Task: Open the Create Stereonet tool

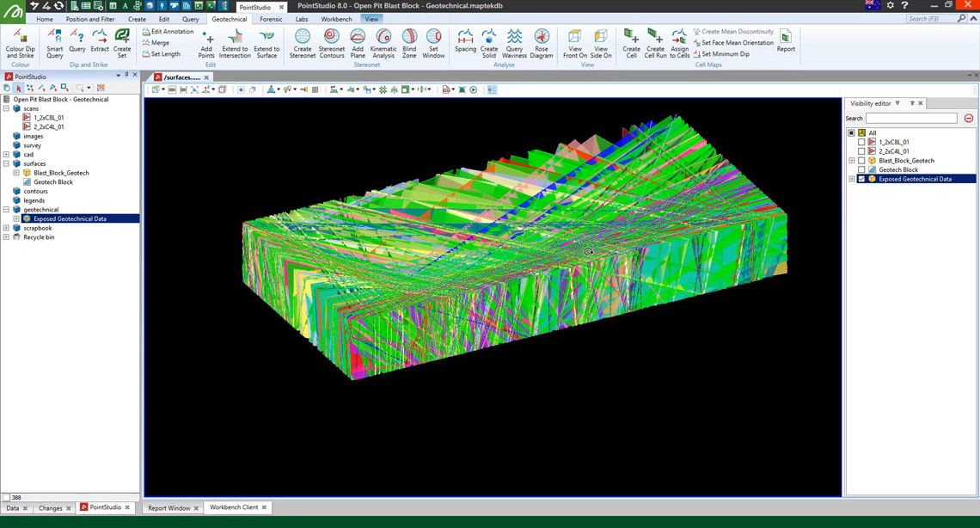Action: (303, 43)
